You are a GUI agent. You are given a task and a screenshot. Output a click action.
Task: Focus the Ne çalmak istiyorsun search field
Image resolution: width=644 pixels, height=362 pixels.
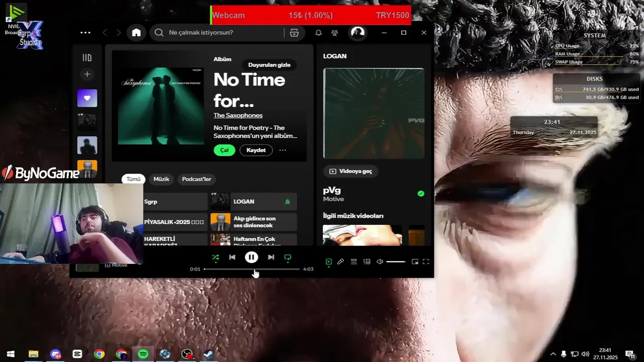pyautogui.click(x=225, y=33)
